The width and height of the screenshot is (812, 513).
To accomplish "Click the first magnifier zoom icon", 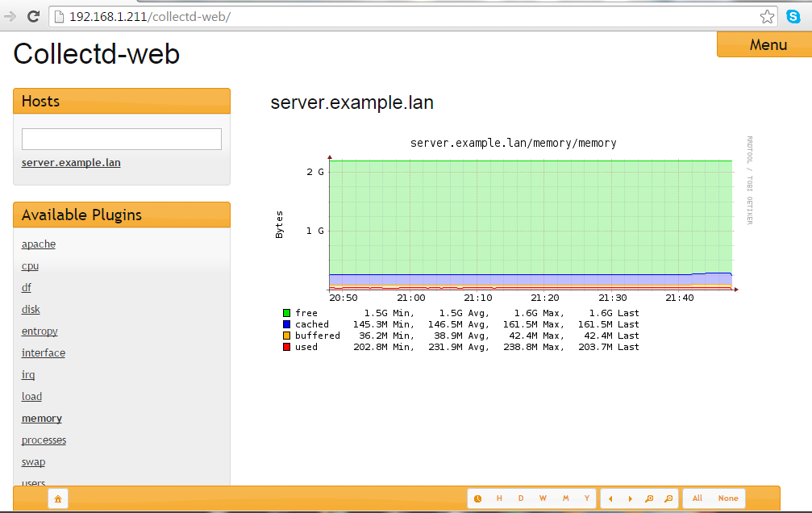I will coord(649,498).
